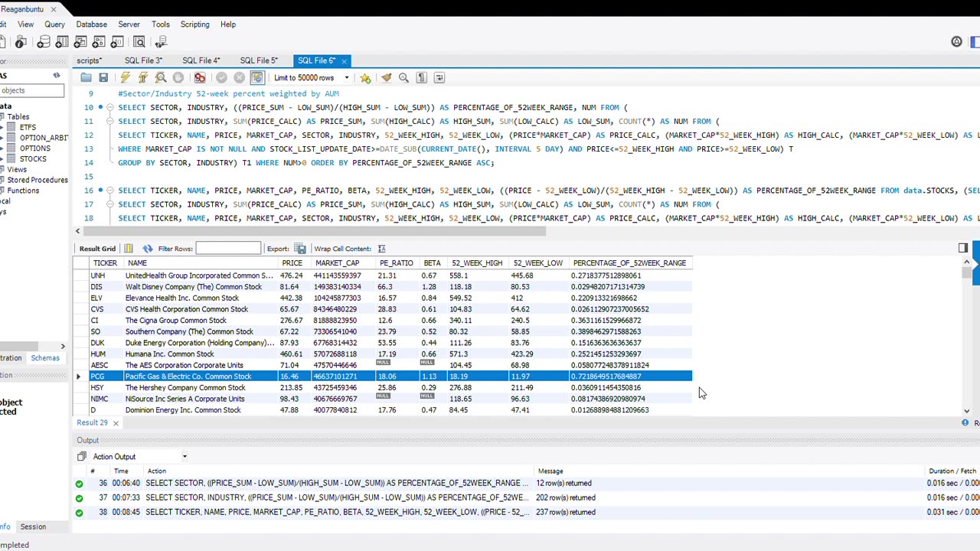Image resolution: width=980 pixels, height=551 pixels.
Task: Toggle the result side panel icon
Action: tap(962, 248)
